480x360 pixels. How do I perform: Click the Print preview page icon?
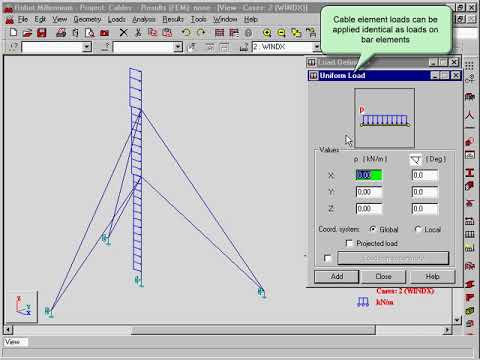[89, 33]
